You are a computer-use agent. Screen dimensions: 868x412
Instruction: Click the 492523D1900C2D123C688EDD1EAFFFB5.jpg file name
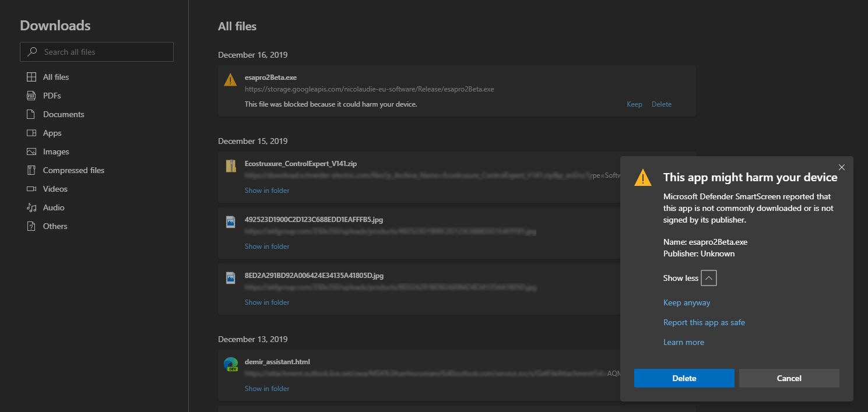tap(314, 220)
